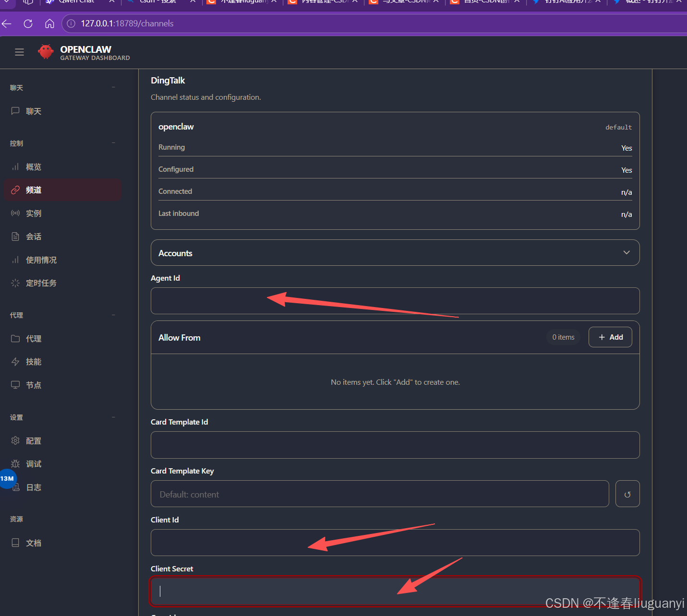687x616 pixels.
Task: Go back using the browser back arrow
Action: pyautogui.click(x=7, y=24)
